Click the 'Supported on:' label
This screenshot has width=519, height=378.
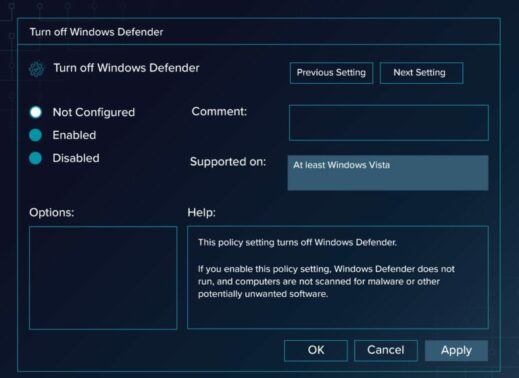pyautogui.click(x=228, y=162)
